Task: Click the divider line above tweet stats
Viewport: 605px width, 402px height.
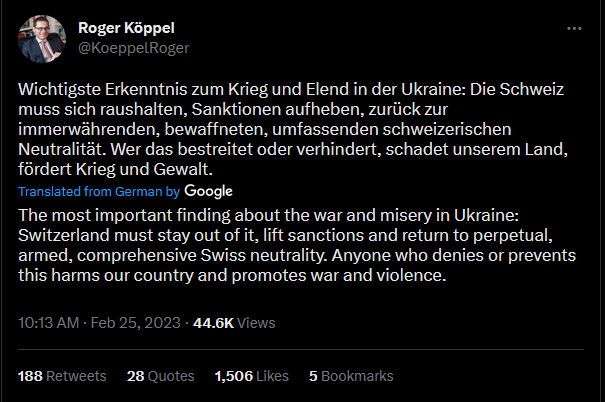Action: pos(301,350)
